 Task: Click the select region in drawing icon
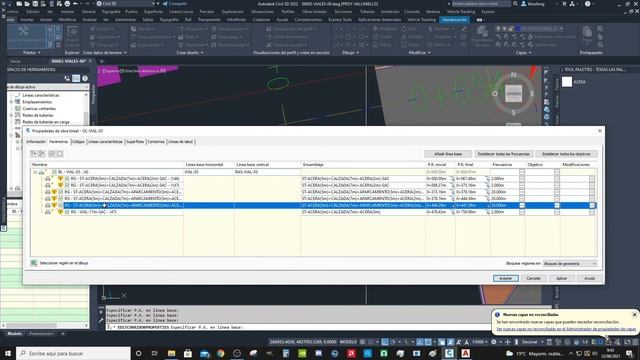tap(34, 263)
